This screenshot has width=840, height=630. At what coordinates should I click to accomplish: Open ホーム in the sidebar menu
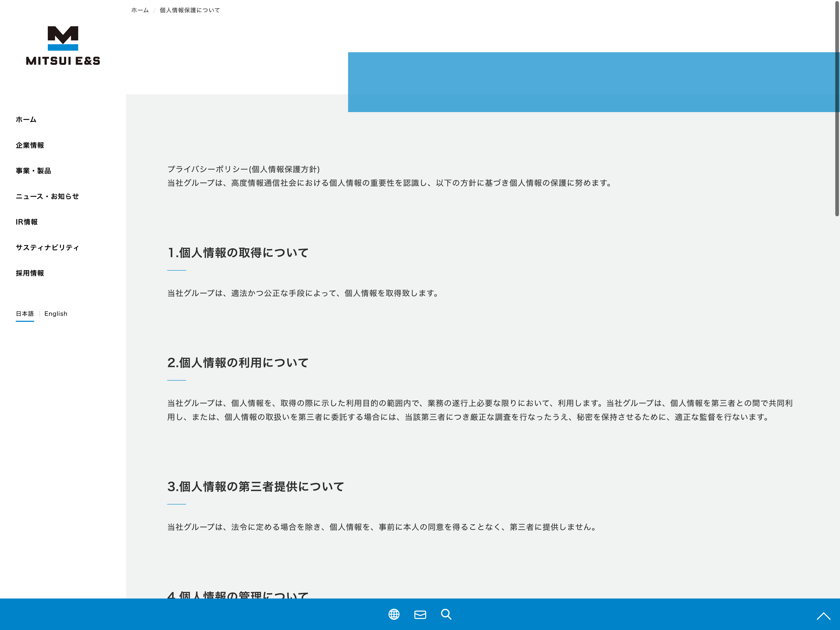(x=26, y=120)
